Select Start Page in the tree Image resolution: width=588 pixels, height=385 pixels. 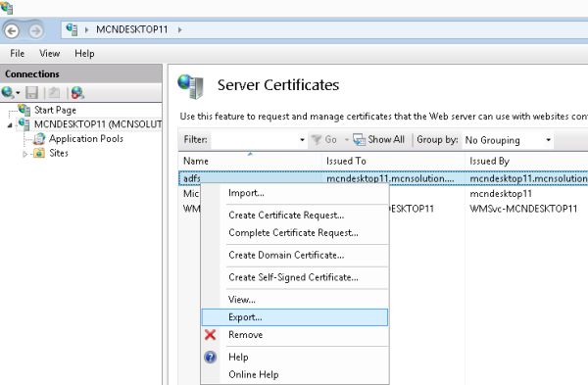pyautogui.click(x=55, y=110)
